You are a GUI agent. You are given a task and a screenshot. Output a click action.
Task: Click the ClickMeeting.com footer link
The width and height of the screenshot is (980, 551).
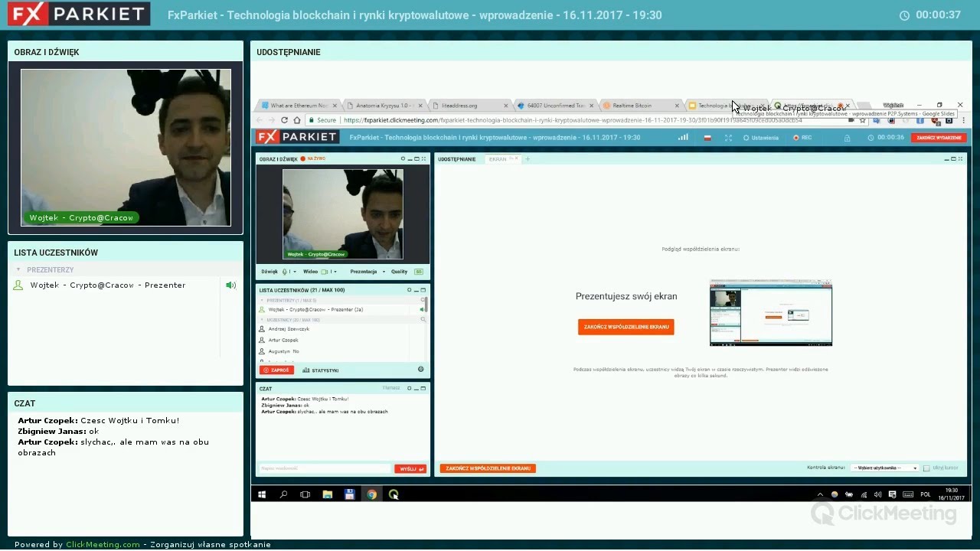tap(103, 545)
